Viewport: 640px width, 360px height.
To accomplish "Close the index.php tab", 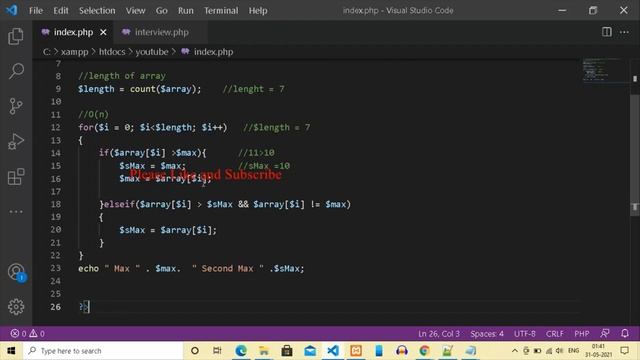I will click(103, 32).
